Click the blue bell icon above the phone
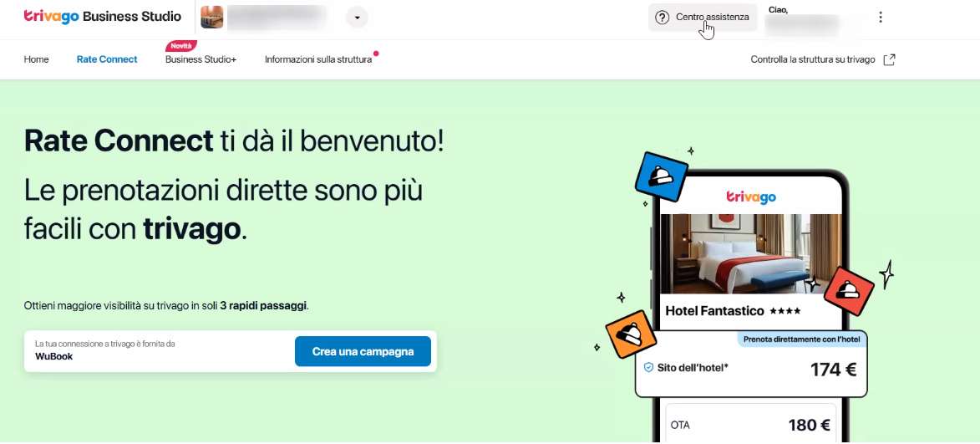Viewport: 980px width, 444px height. [661, 176]
